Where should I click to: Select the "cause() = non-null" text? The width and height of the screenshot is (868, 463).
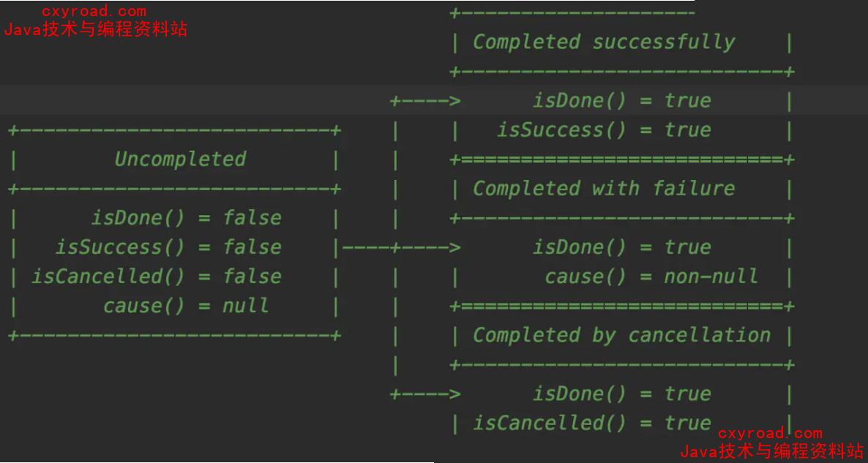651,276
